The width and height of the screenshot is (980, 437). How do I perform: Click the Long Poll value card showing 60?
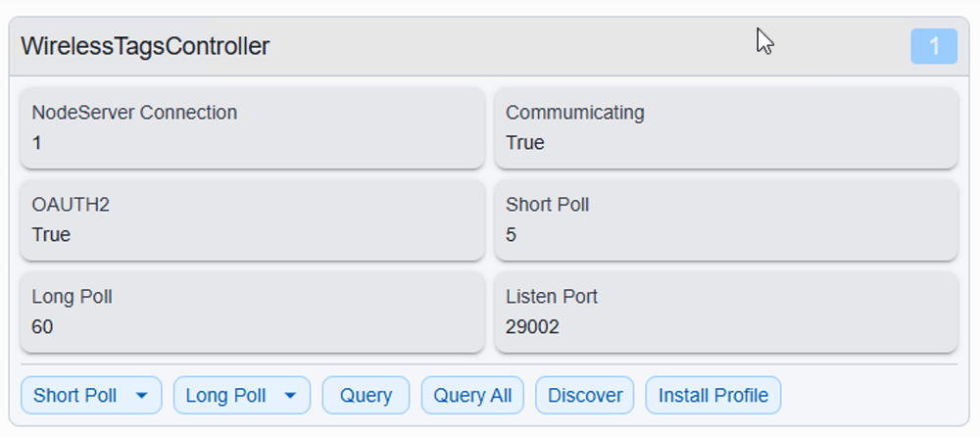pos(253,312)
